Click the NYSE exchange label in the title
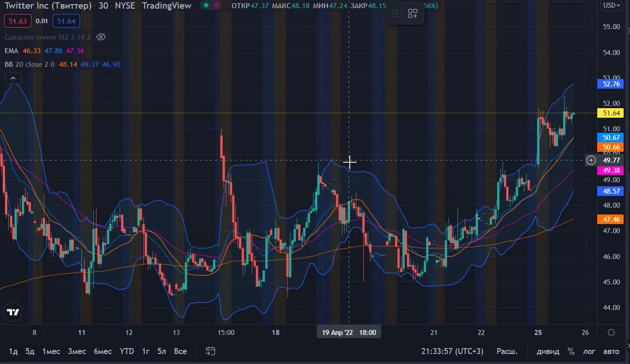Viewport: 630px width, 364px height. point(126,6)
